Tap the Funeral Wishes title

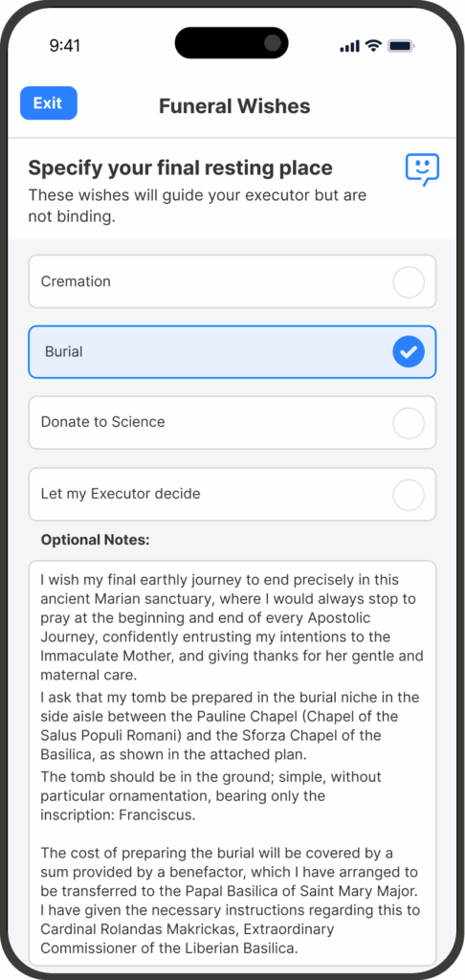tap(234, 105)
